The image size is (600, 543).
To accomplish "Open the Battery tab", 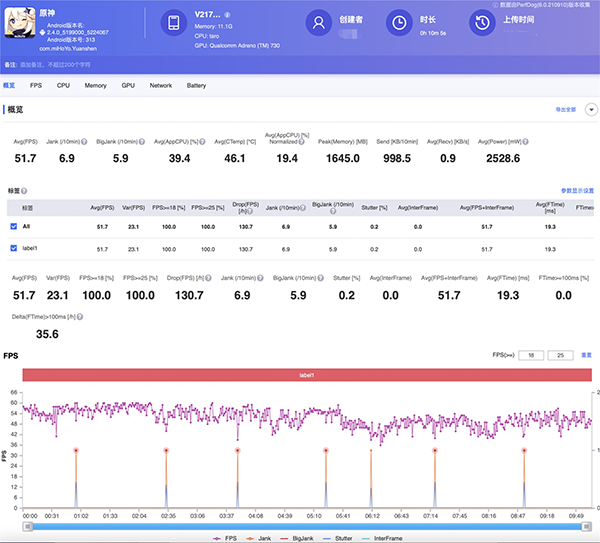I will [x=196, y=86].
